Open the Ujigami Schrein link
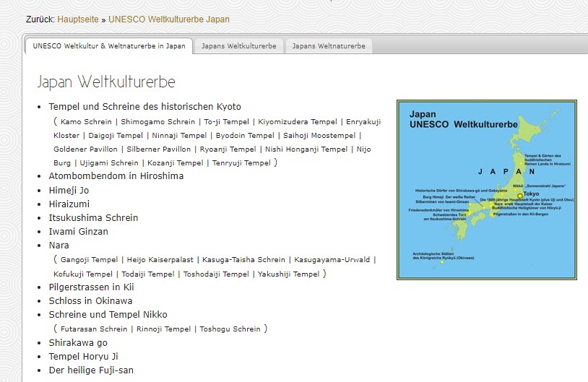Image resolution: width=588 pixels, height=382 pixels. [109, 163]
